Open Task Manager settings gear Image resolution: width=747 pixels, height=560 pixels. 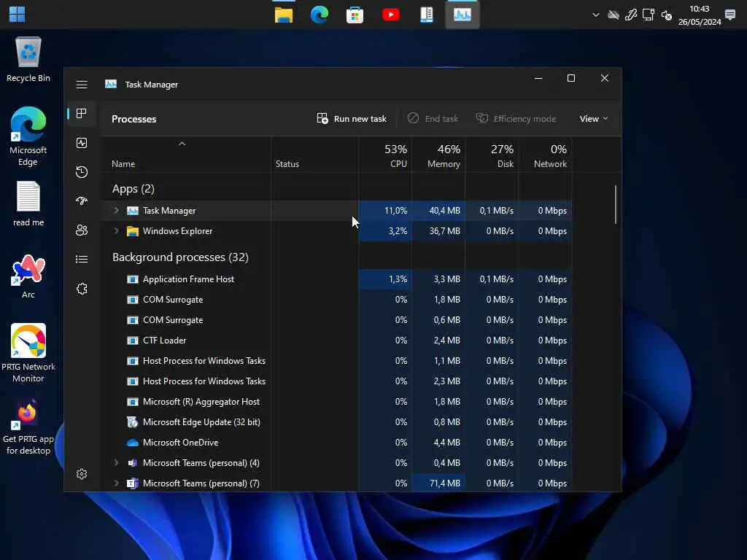[82, 474]
